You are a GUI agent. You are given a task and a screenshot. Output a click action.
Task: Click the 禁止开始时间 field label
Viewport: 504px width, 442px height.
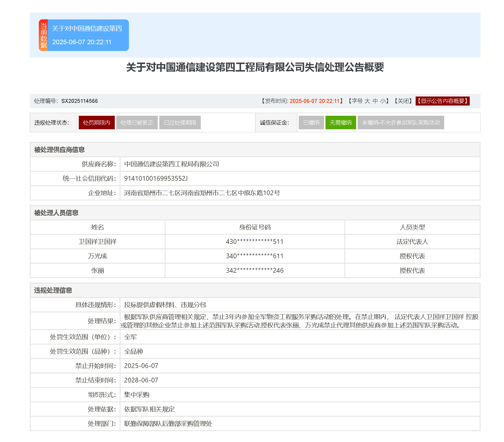(x=96, y=366)
